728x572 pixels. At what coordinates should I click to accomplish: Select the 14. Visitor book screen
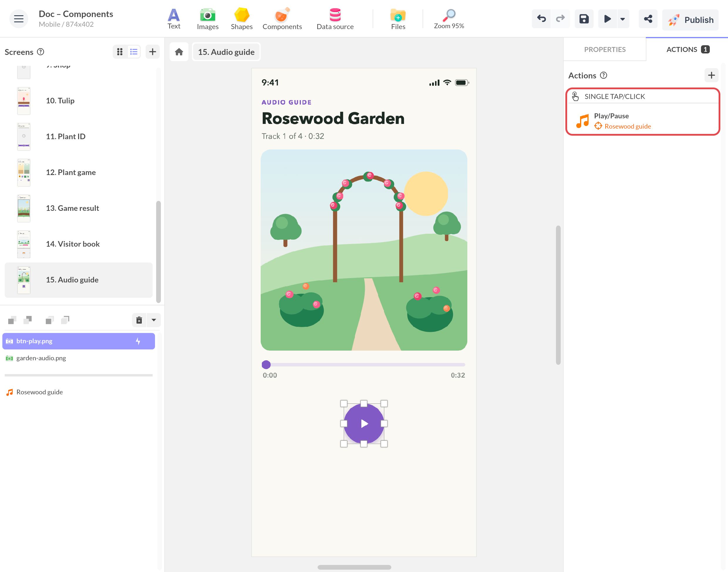[79, 244]
